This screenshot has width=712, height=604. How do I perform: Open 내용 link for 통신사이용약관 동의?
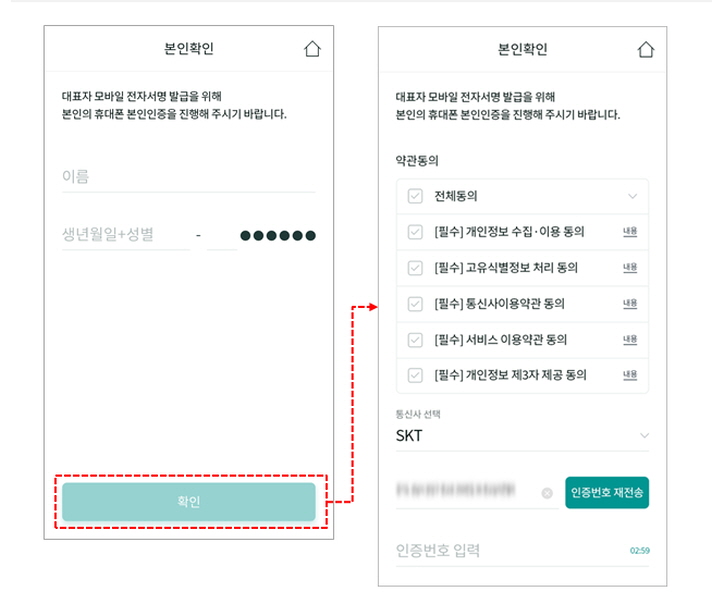(630, 304)
